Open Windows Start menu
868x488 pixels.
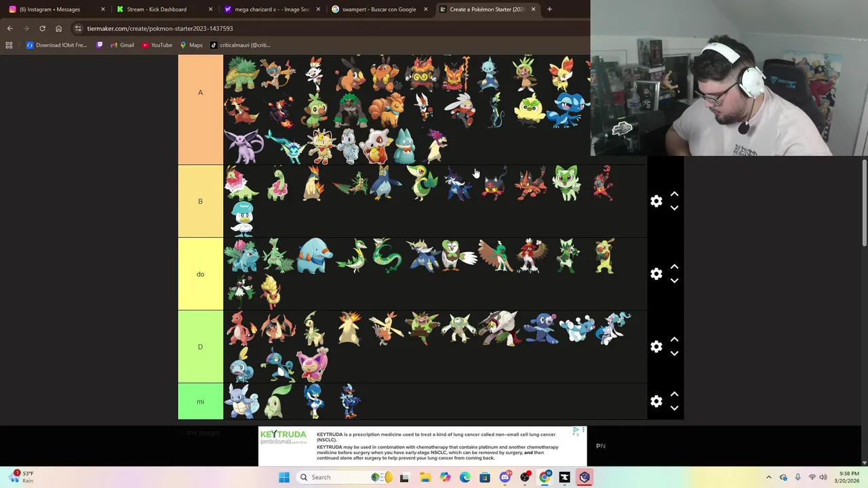click(x=283, y=477)
